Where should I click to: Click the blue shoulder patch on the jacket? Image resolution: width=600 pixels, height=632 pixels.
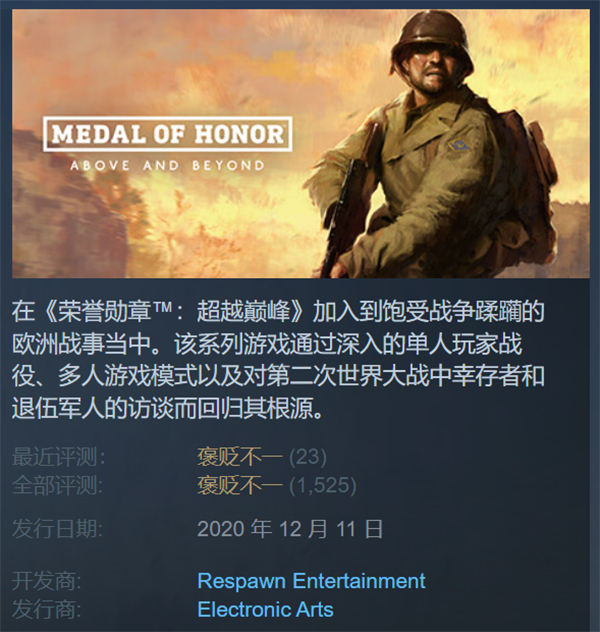pyautogui.click(x=460, y=145)
